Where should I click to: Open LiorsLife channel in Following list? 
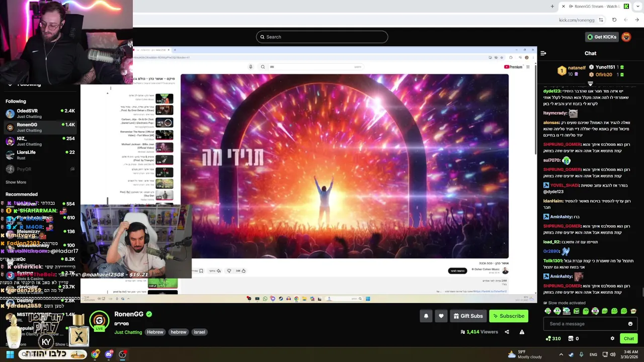coord(40,155)
